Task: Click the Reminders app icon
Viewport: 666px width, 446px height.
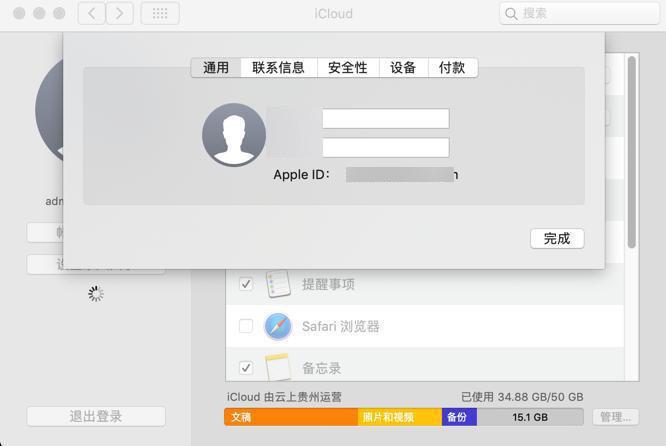Action: tap(278, 284)
